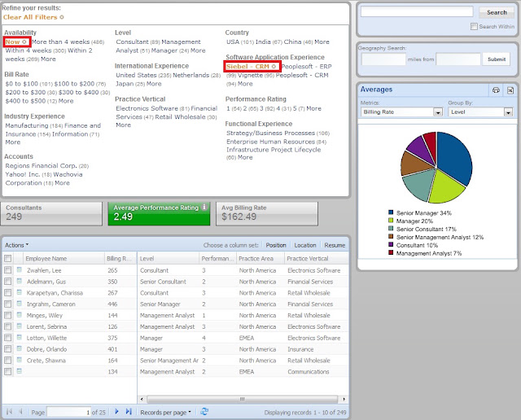Expand the Actions menu

point(16,245)
